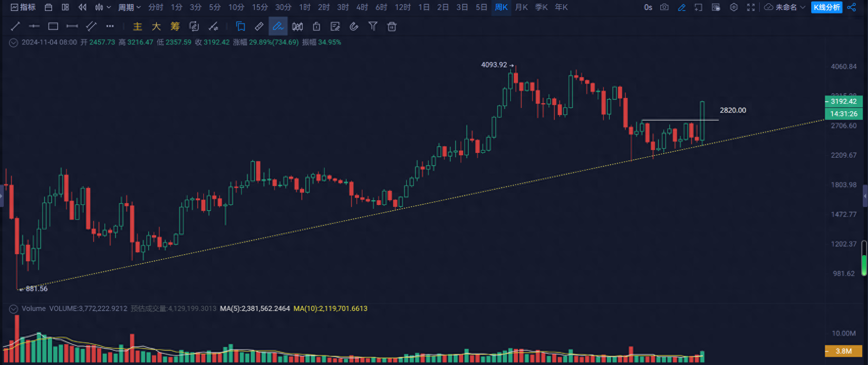The height and width of the screenshot is (365, 868).
Task: Click the green vertical scale slider
Action: [x=864, y=258]
